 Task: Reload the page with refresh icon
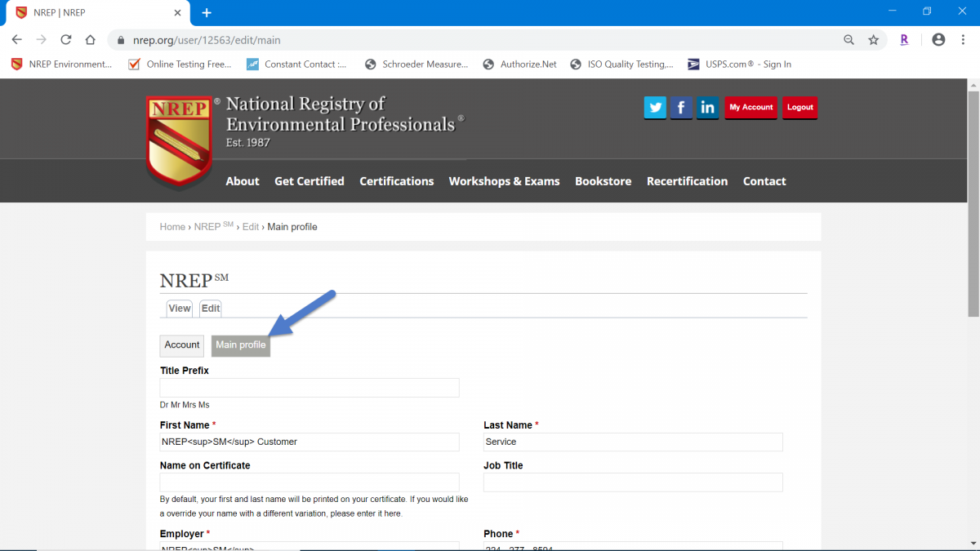66,39
